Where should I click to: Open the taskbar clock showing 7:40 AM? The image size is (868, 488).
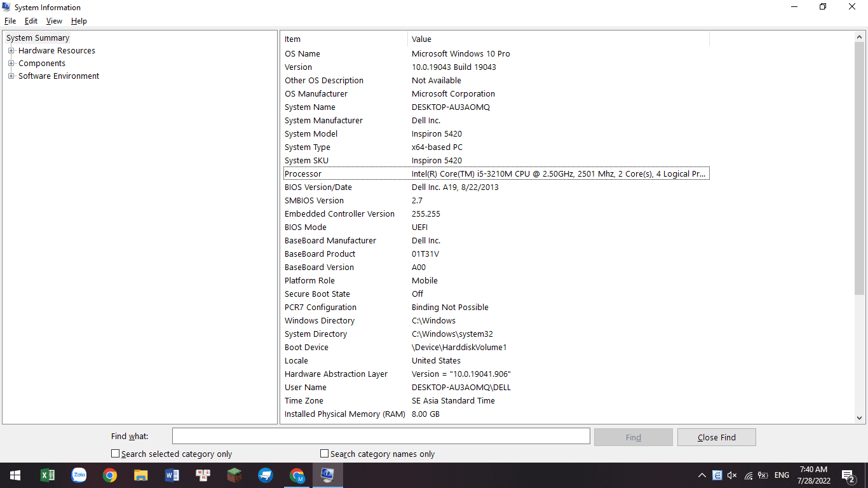(x=813, y=475)
